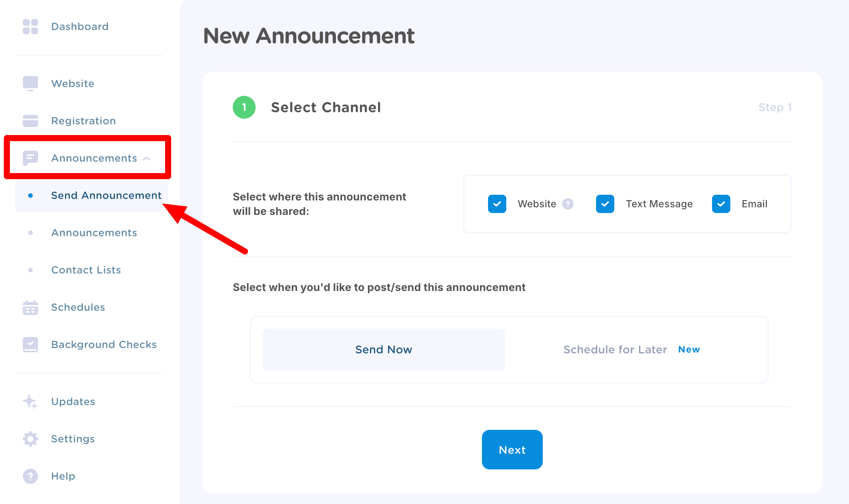Click the Updates sparkle icon
This screenshot has width=849, height=504.
pos(30,402)
